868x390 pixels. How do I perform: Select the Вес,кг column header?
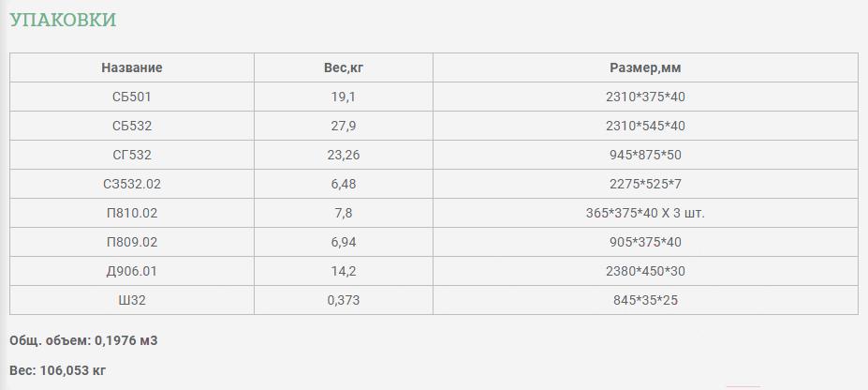pos(344,67)
